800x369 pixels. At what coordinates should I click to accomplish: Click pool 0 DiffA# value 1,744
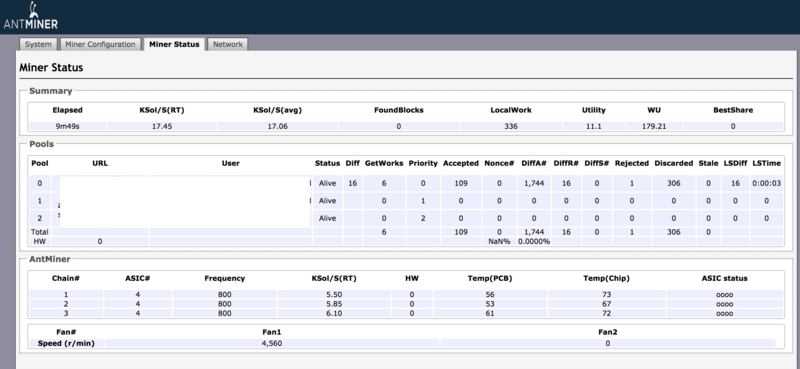coord(534,183)
